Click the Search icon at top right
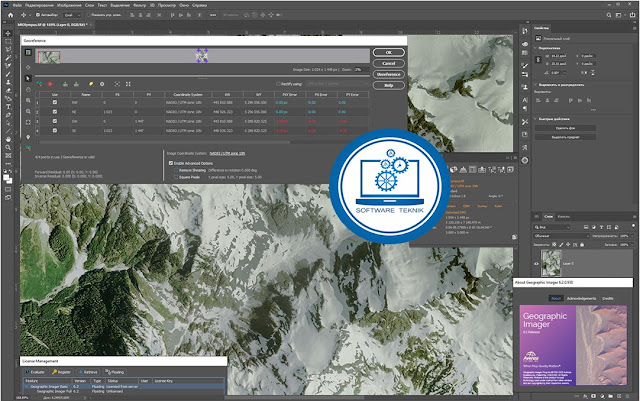Image resolution: width=640 pixels, height=401 pixels. tap(609, 15)
